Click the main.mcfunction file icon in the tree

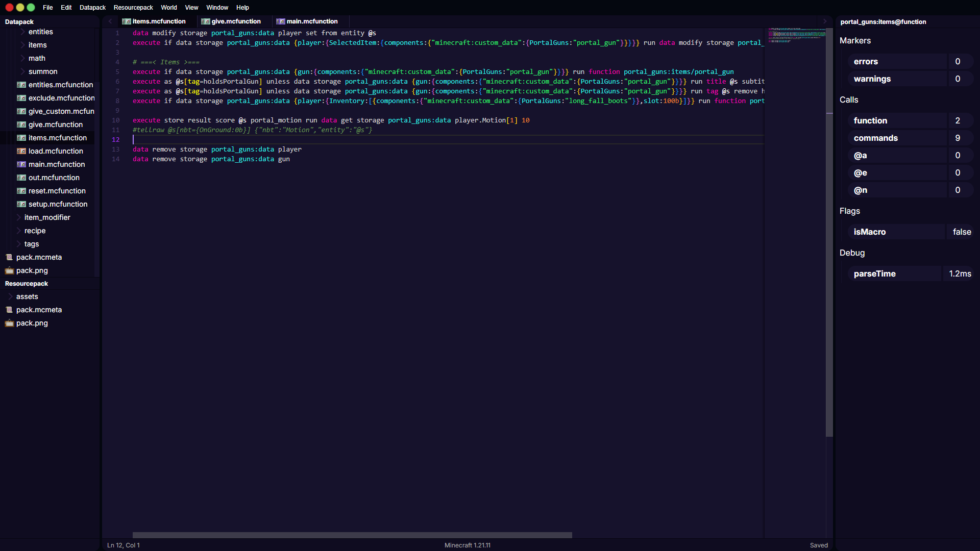point(21,164)
